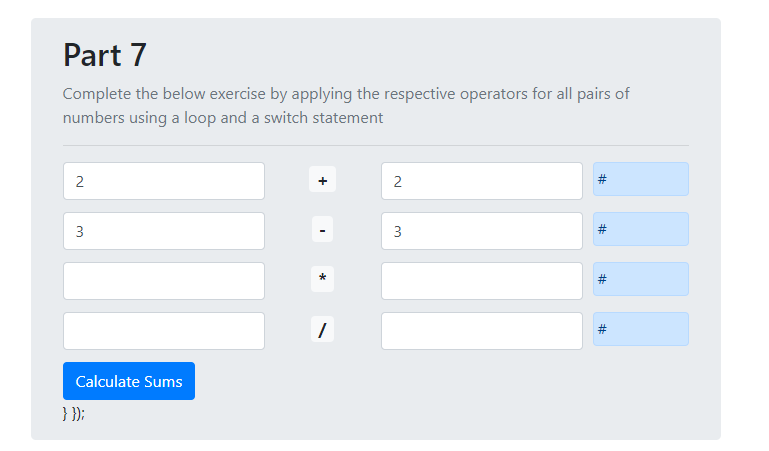Click the plus operator badge
This screenshot has width=769, height=451.
[x=322, y=181]
